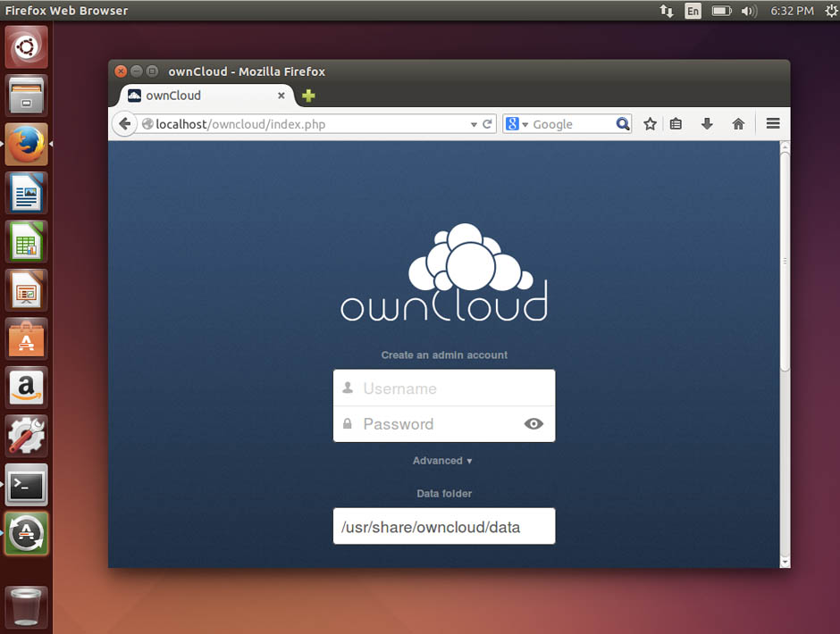Go to Firefox home page
This screenshot has height=634, width=840.
coord(738,124)
